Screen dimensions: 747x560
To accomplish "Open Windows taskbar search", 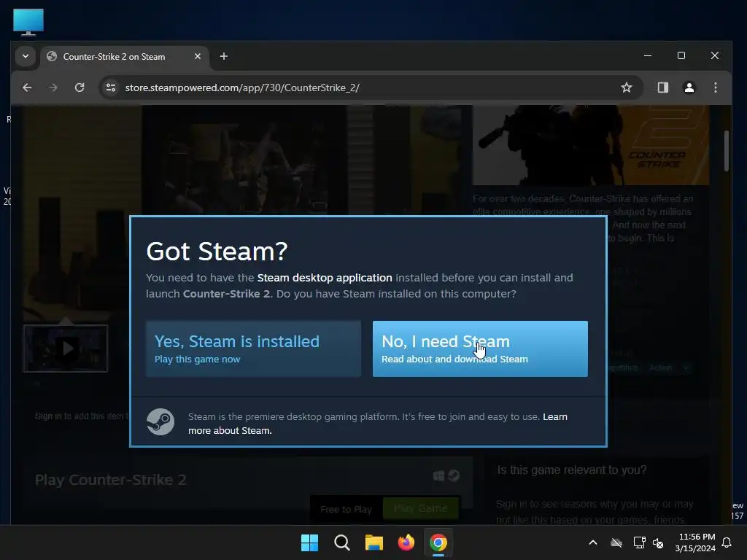I will [341, 542].
